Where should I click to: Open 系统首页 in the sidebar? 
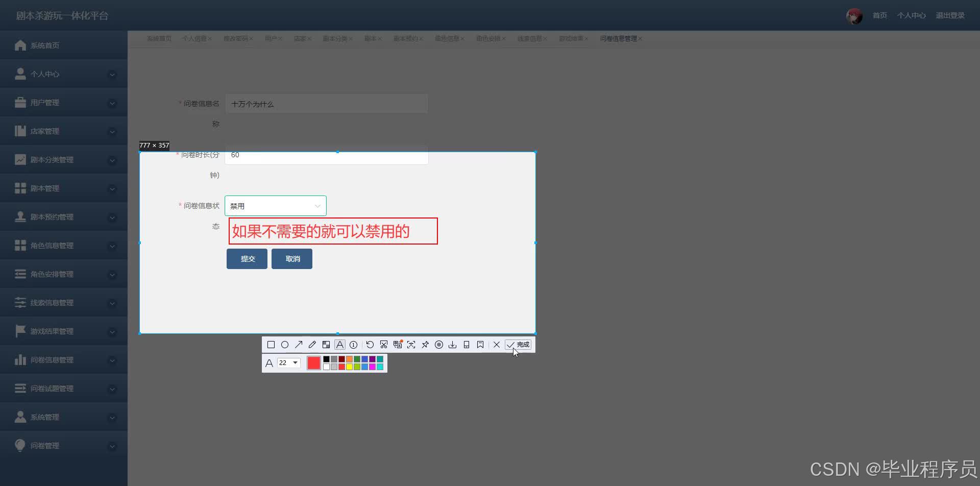pyautogui.click(x=64, y=45)
